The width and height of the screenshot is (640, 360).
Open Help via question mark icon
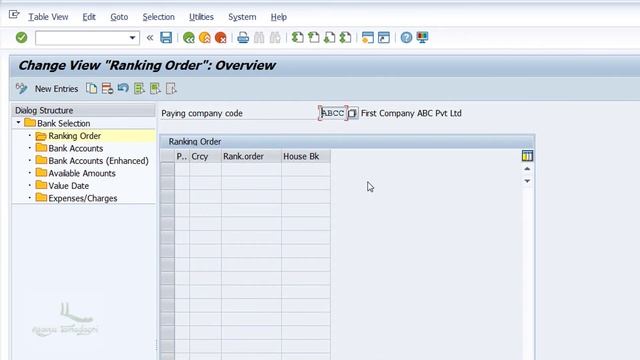(x=406, y=38)
